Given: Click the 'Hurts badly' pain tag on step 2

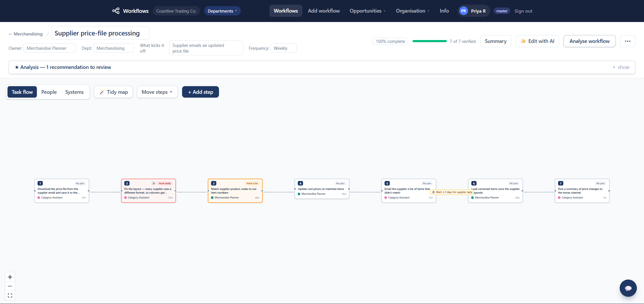Looking at the screenshot, I should (165, 183).
